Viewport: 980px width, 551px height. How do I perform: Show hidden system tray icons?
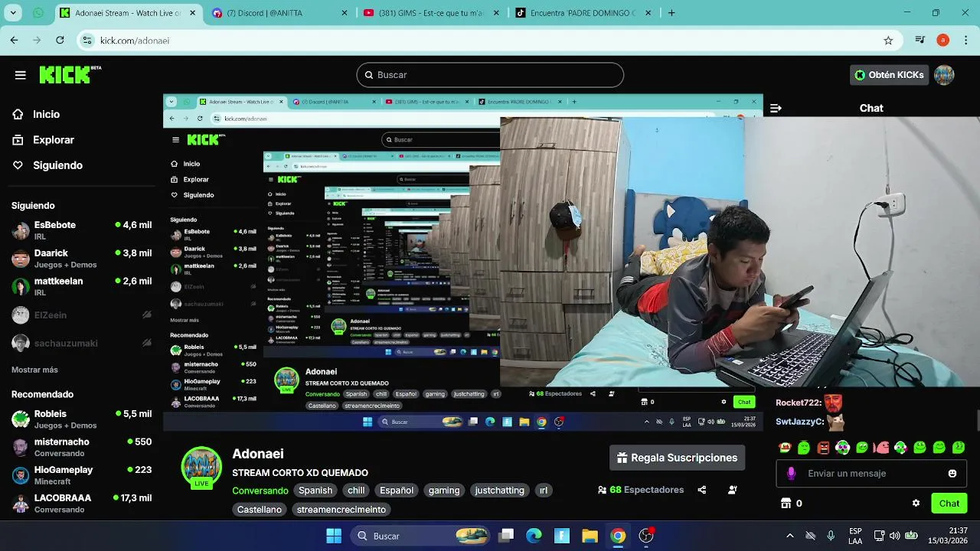[x=790, y=536]
